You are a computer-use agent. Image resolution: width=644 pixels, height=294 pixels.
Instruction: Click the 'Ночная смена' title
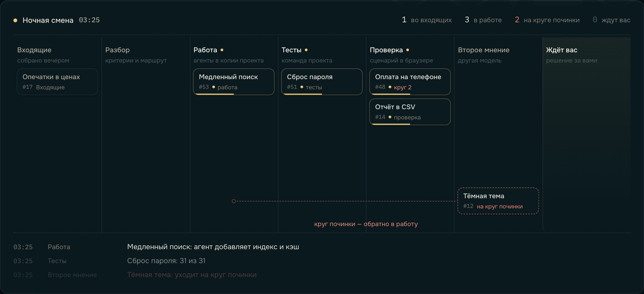pos(48,20)
